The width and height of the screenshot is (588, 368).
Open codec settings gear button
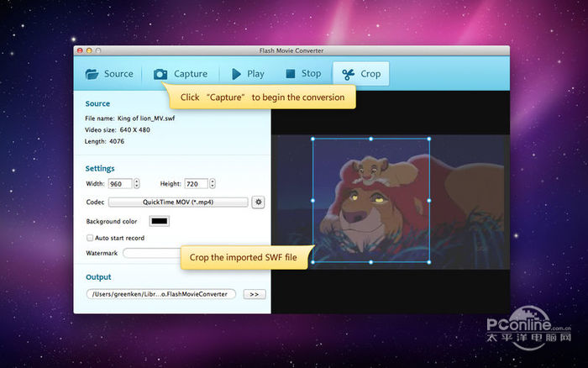click(258, 202)
